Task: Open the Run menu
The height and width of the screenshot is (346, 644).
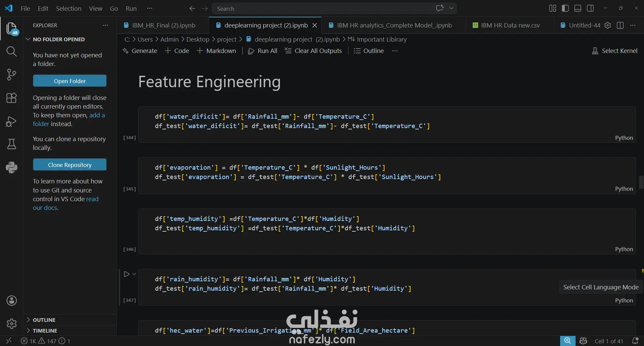Action: (x=131, y=8)
